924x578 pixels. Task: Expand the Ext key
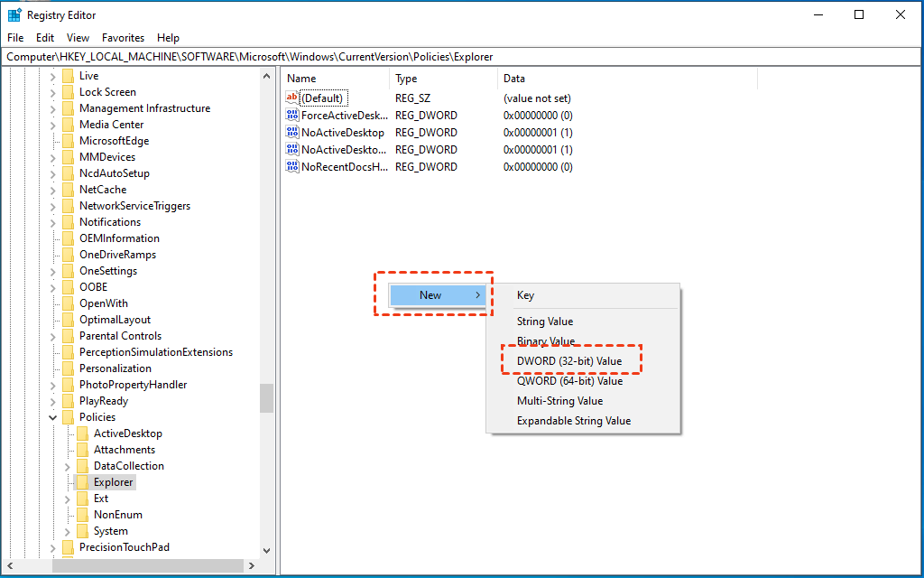pos(67,499)
